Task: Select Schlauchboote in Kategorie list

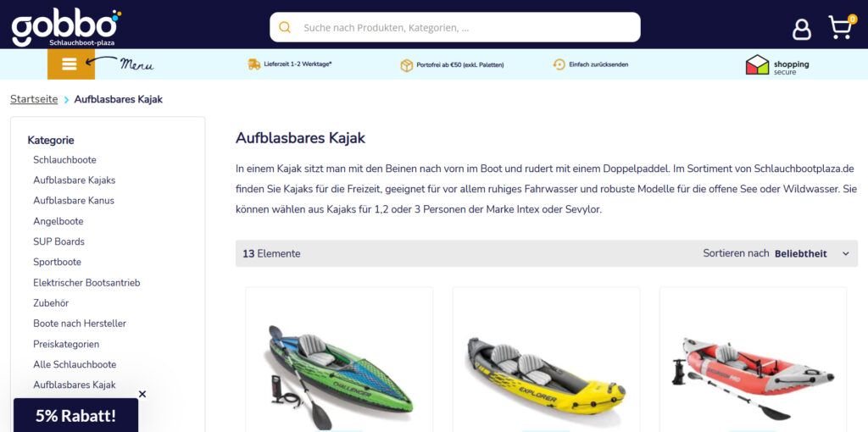Action: (64, 160)
